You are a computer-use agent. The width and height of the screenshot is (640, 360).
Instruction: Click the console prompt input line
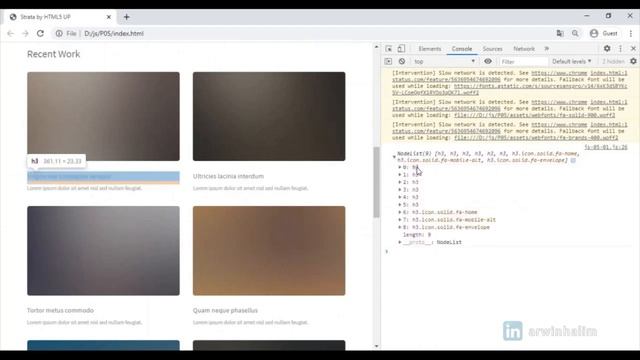pos(510,251)
